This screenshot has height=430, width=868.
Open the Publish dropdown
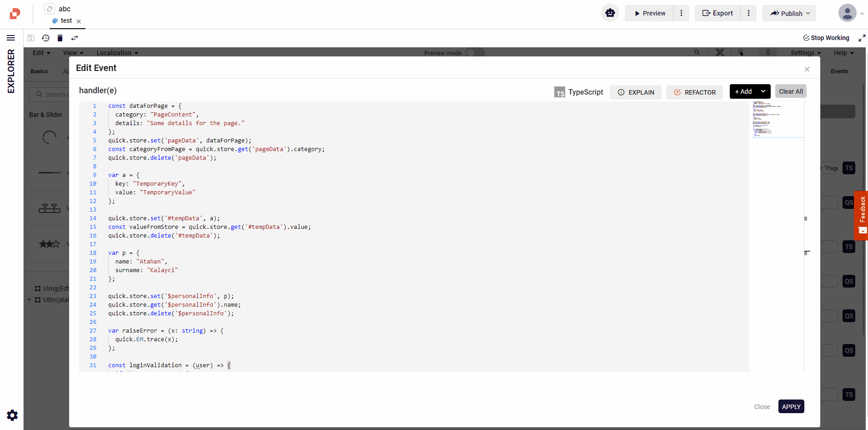pyautogui.click(x=789, y=13)
